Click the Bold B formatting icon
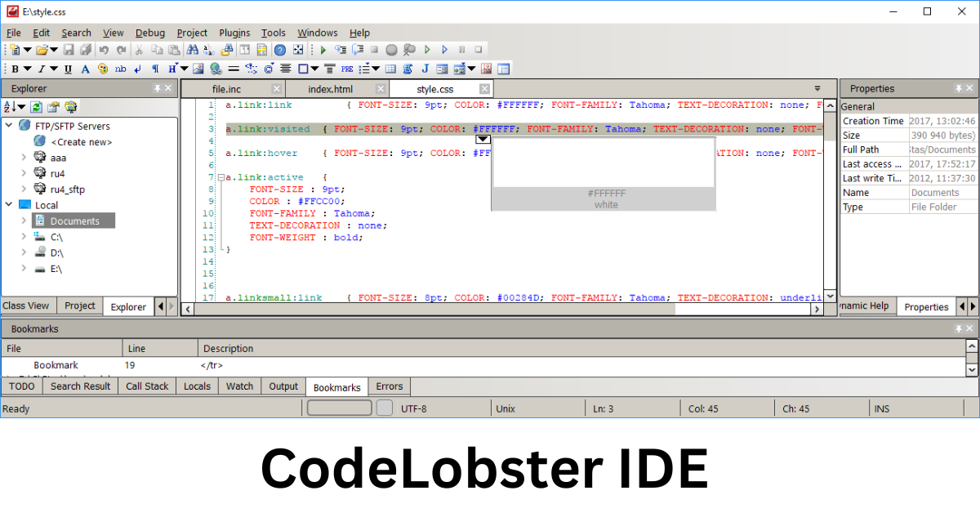Screen dimensions: 980x513 tap(16, 69)
